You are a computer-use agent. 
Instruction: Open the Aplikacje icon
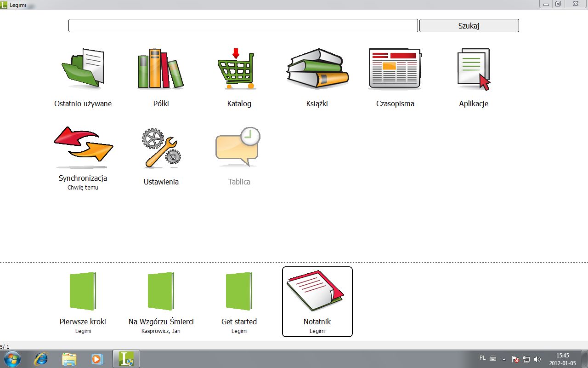coord(474,69)
